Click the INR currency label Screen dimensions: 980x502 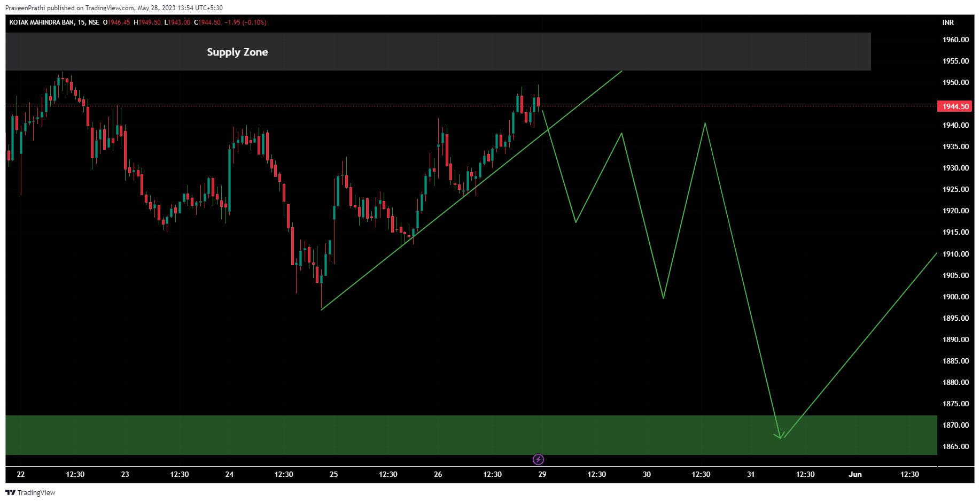(x=948, y=22)
